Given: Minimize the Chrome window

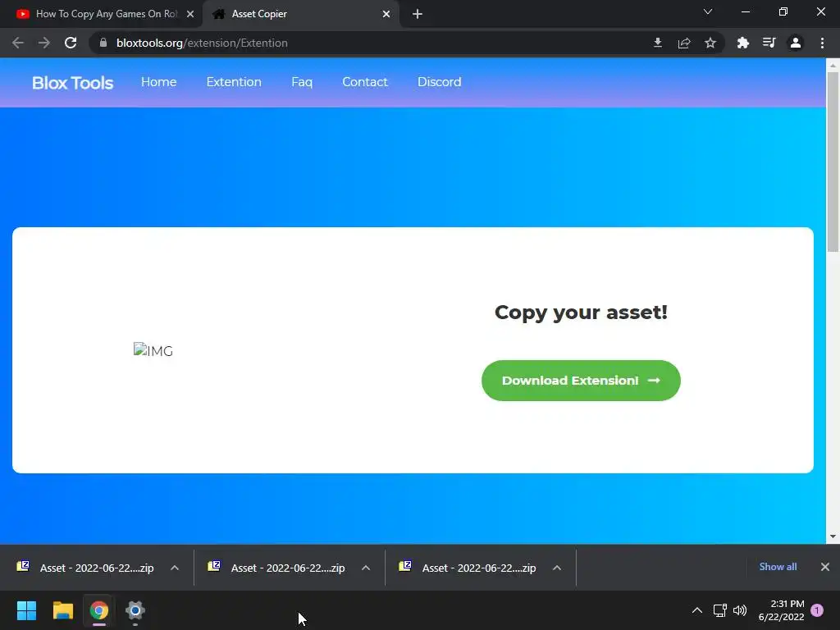Looking at the screenshot, I should [x=745, y=11].
